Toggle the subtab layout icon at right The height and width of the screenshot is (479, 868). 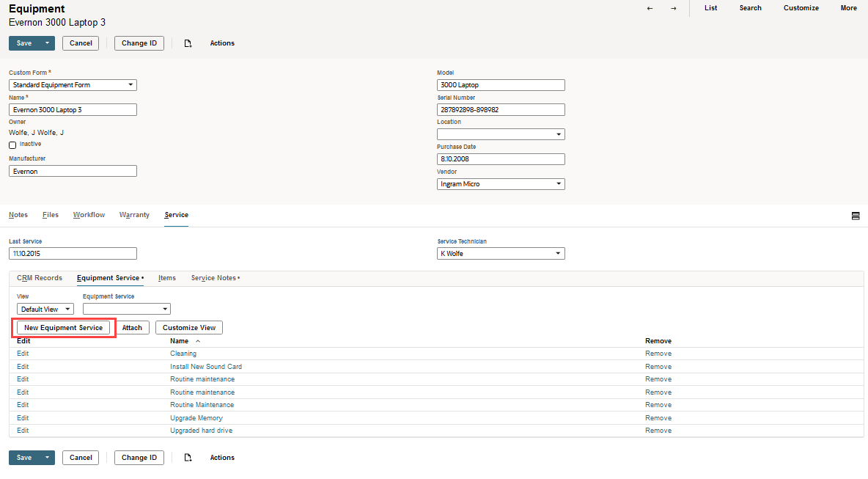[856, 216]
